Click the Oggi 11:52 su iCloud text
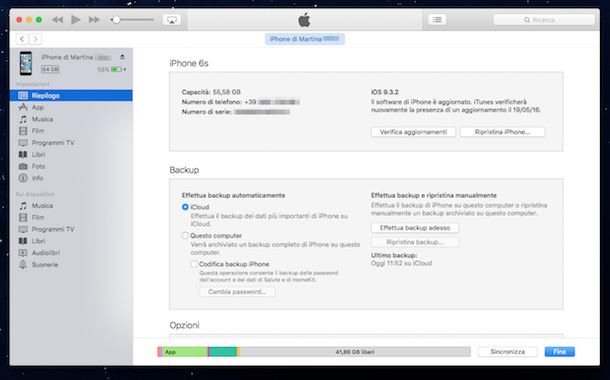 coord(401,263)
